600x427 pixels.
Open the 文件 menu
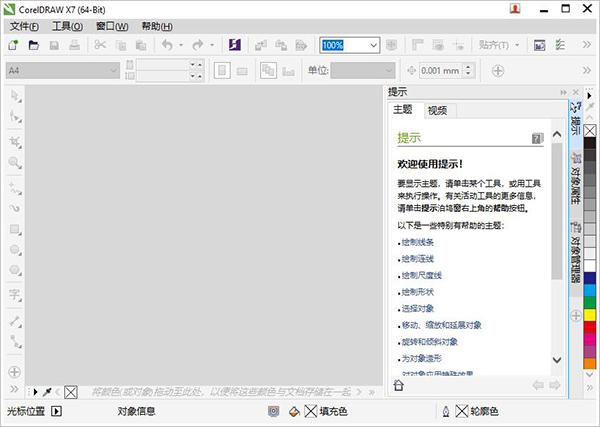pos(24,26)
